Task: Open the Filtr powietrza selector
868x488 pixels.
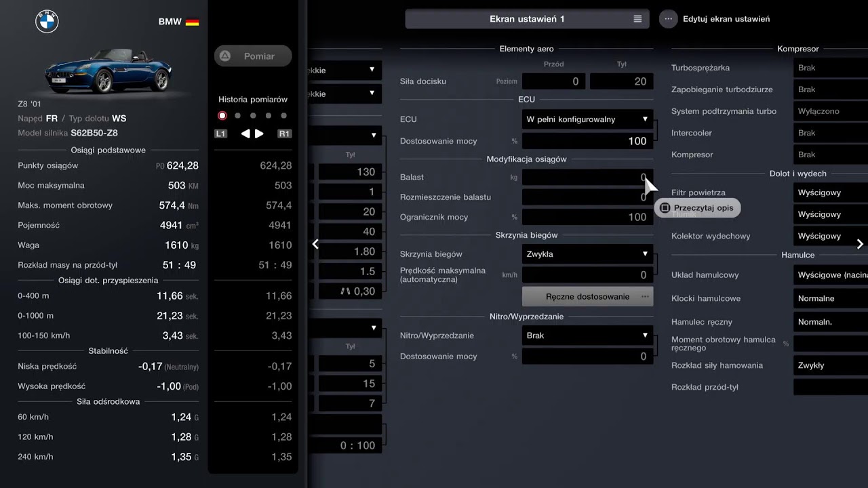Action: click(831, 192)
